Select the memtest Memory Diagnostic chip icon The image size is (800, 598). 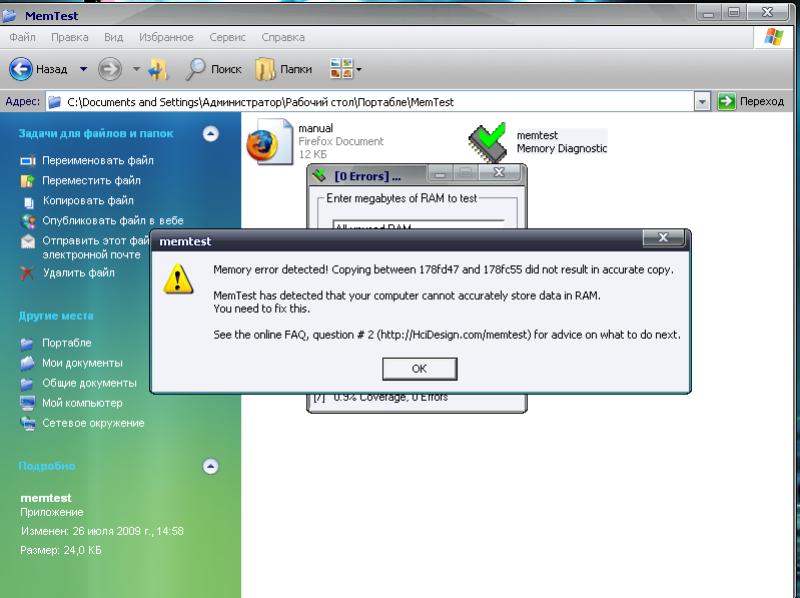(488, 143)
